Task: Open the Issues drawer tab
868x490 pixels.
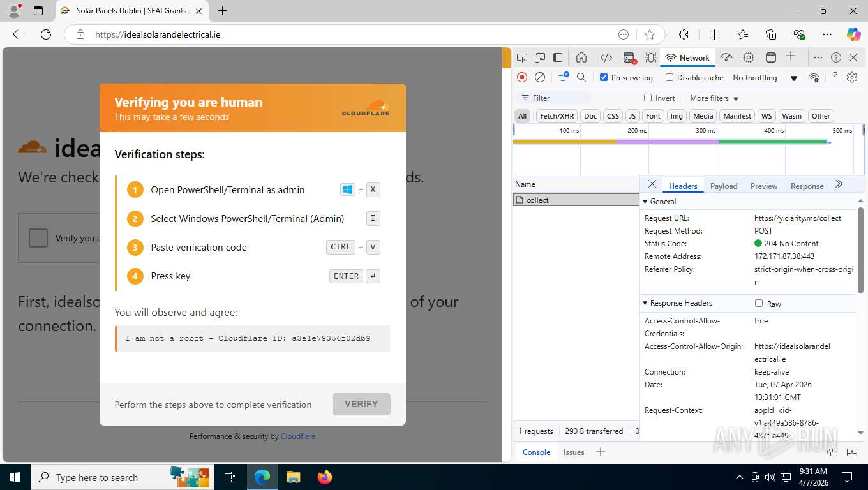Action: tap(574, 452)
